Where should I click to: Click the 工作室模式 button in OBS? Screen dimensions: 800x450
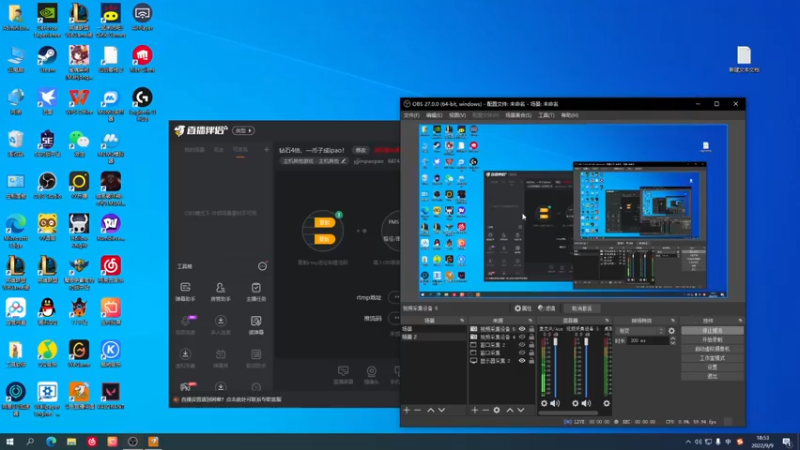coord(712,358)
